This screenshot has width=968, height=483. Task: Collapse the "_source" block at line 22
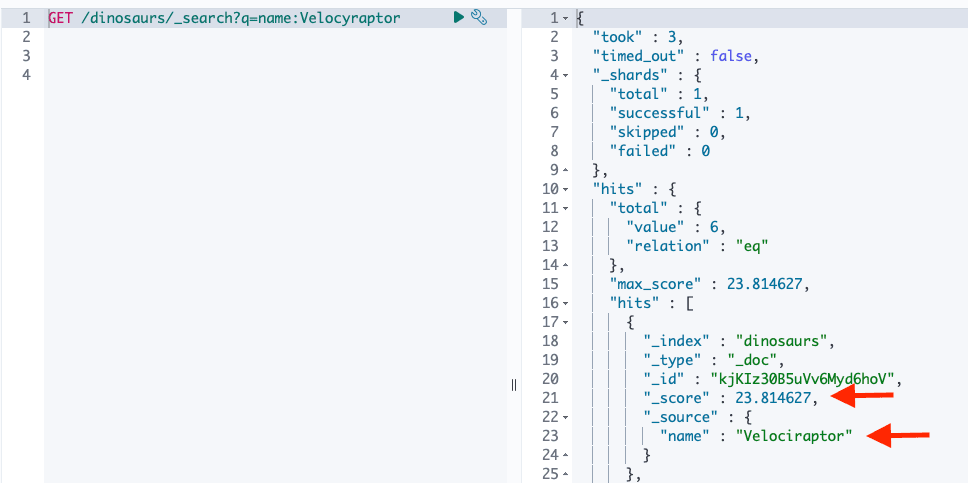click(x=567, y=417)
